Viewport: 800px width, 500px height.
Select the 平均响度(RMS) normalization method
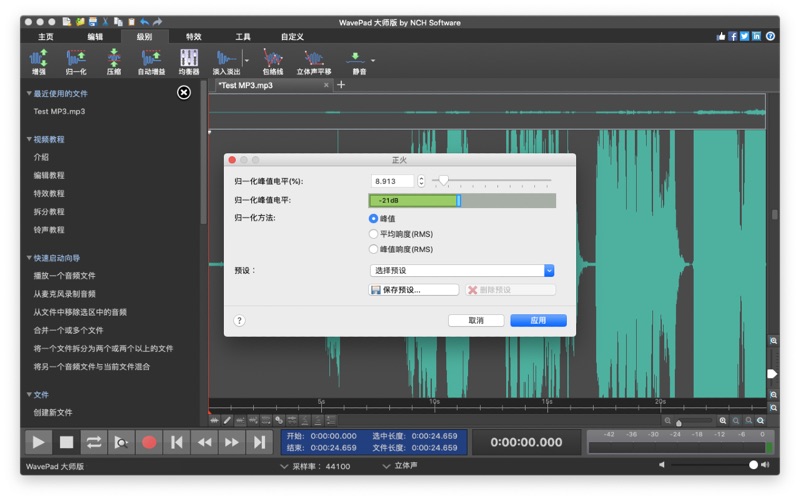click(374, 234)
